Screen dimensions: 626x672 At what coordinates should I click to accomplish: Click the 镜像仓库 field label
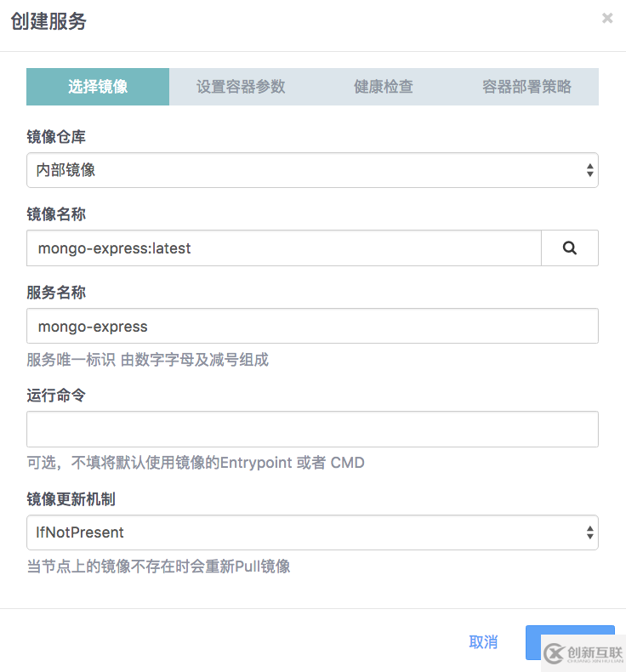click(x=56, y=138)
